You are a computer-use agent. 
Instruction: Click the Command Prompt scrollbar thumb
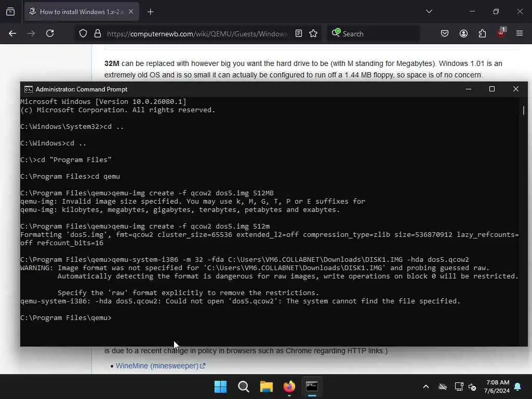point(524,110)
